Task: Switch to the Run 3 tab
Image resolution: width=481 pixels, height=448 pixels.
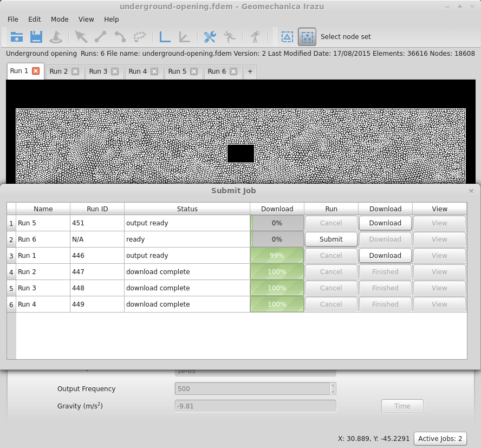Action: point(98,72)
